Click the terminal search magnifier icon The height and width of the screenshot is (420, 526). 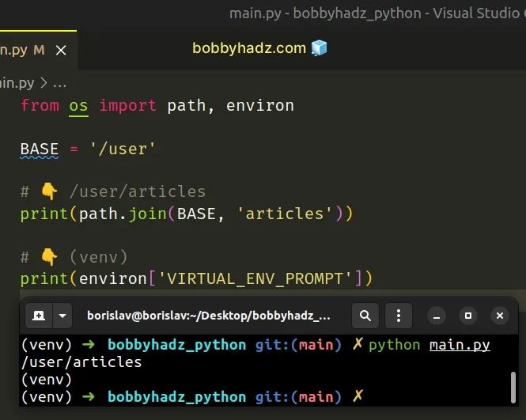point(365,316)
